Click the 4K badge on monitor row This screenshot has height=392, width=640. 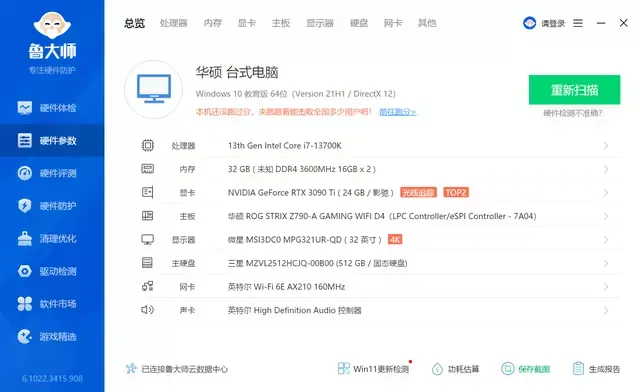click(x=395, y=239)
